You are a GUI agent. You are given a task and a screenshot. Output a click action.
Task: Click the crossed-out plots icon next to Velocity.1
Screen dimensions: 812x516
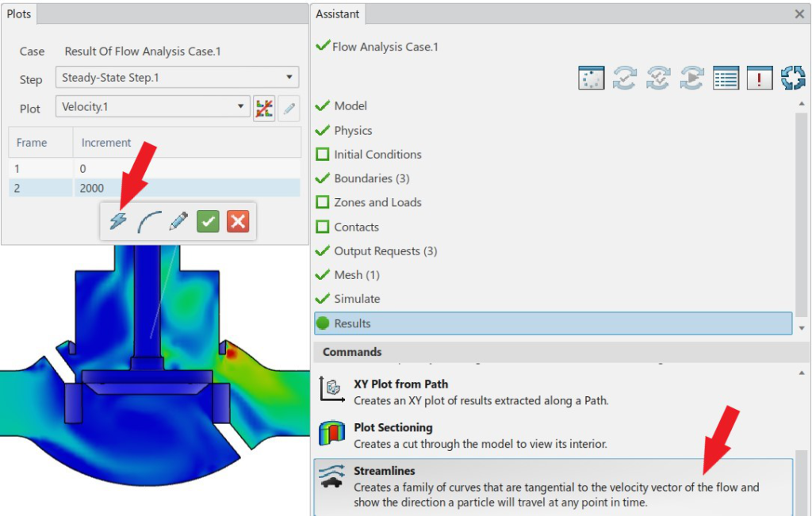point(264,108)
